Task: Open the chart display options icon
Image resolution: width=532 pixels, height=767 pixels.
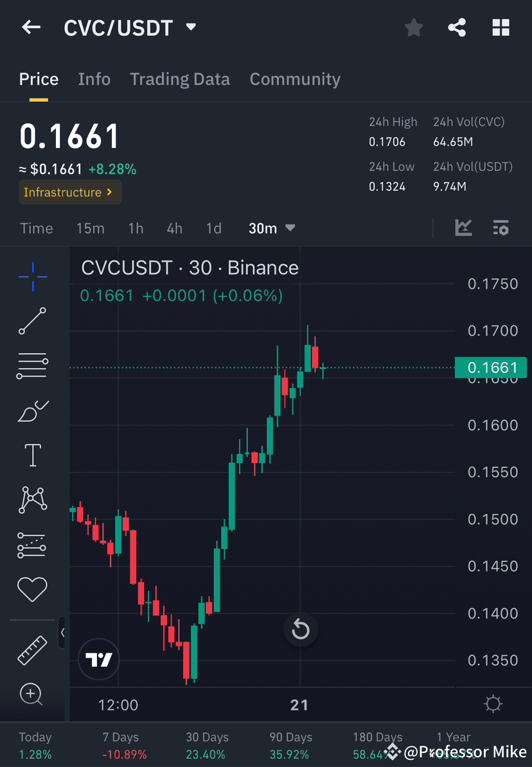Action: click(501, 228)
